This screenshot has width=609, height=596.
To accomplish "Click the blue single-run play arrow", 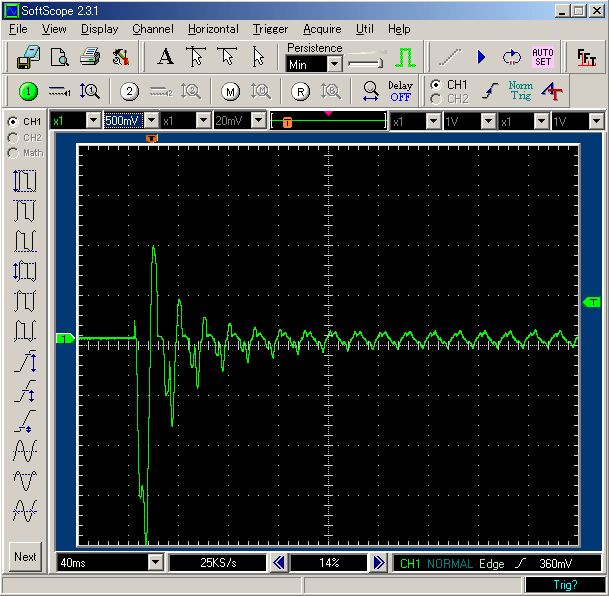I will pyautogui.click(x=481, y=57).
